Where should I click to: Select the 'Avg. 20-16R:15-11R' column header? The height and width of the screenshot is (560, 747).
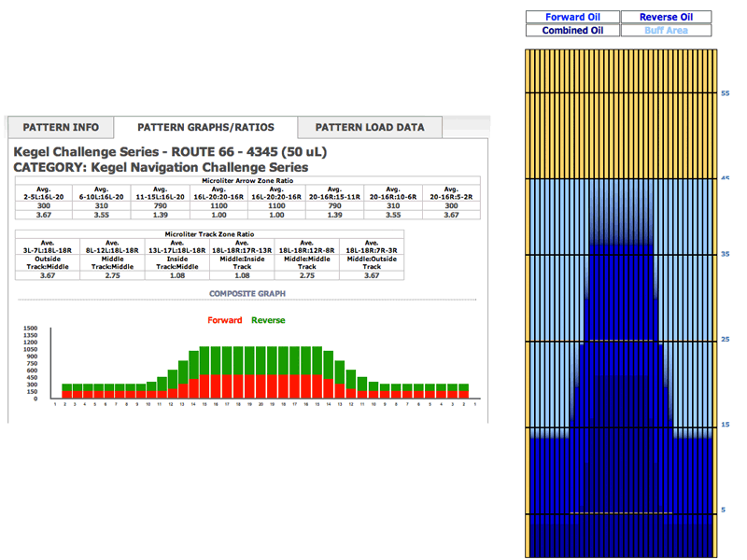(334, 193)
